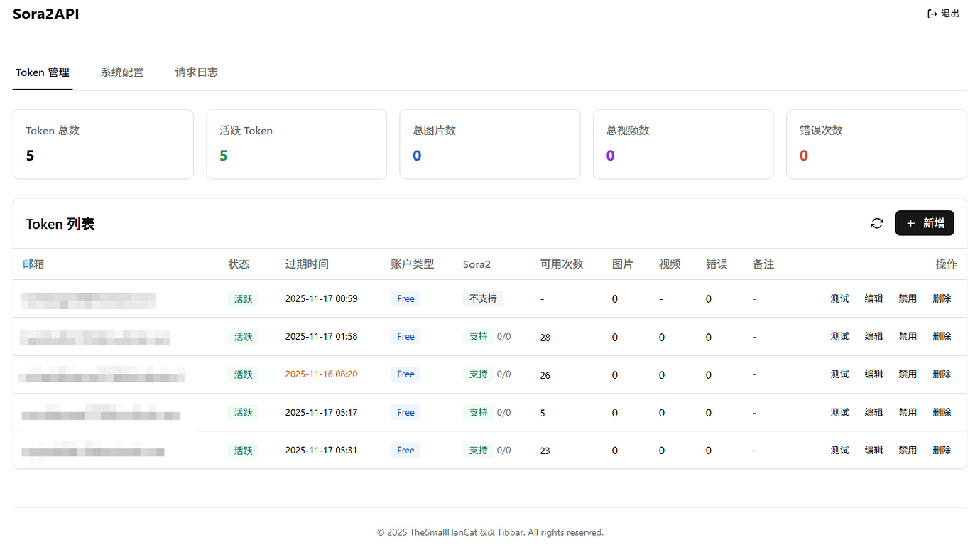Click the Sora2API title in the header
980x550 pixels.
tap(46, 14)
